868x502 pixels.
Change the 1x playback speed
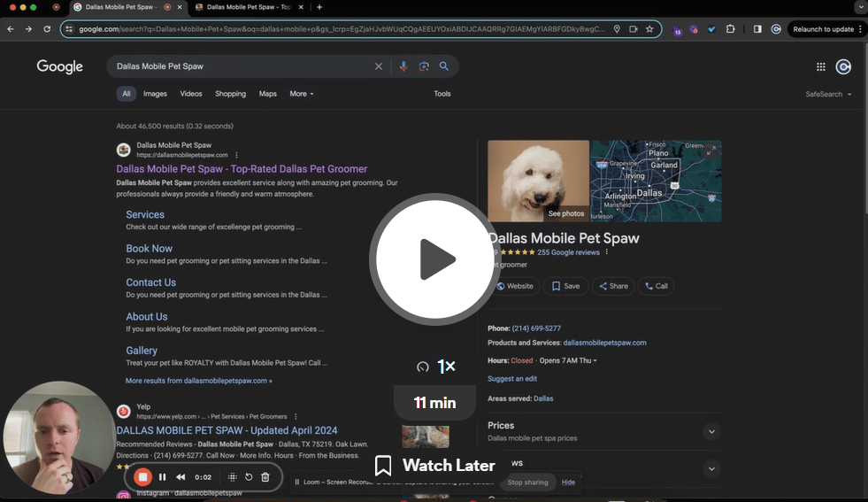435,367
